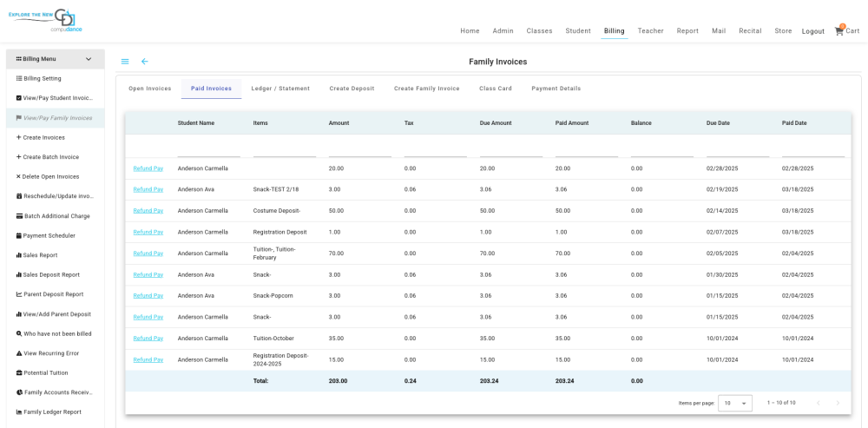Image resolution: width=868 pixels, height=428 pixels.
Task: Select View/Pay Family Invoices sidebar item
Action: pyautogui.click(x=55, y=118)
